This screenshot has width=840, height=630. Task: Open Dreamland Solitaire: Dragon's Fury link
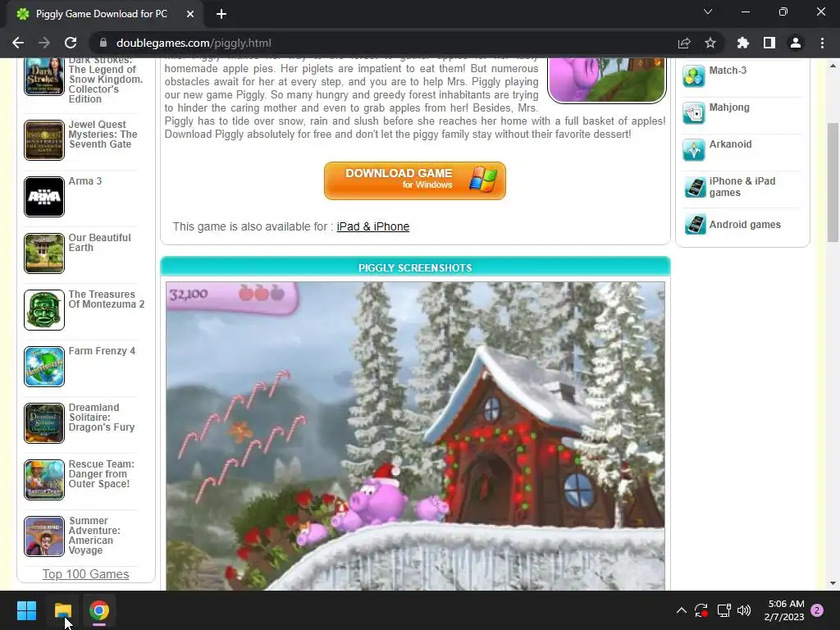coord(101,418)
